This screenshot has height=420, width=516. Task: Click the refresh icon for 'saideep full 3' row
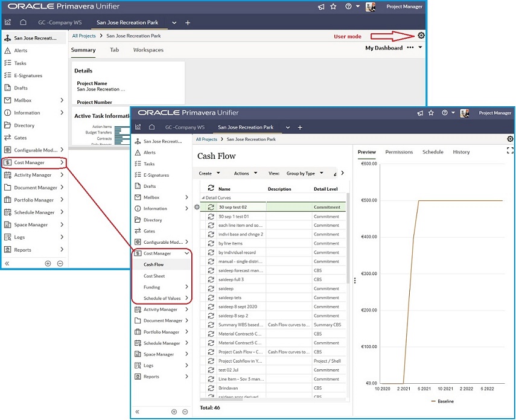point(211,279)
